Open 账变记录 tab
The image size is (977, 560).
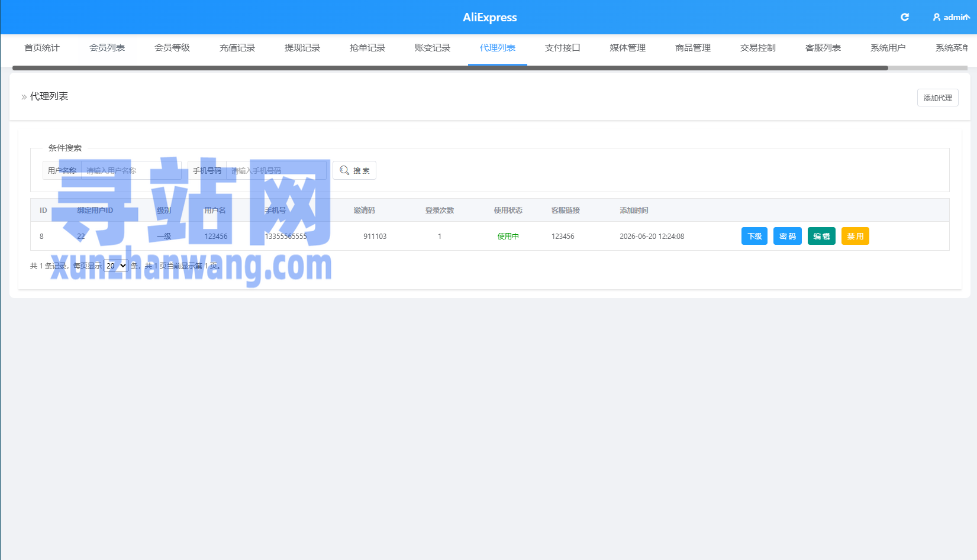[433, 48]
